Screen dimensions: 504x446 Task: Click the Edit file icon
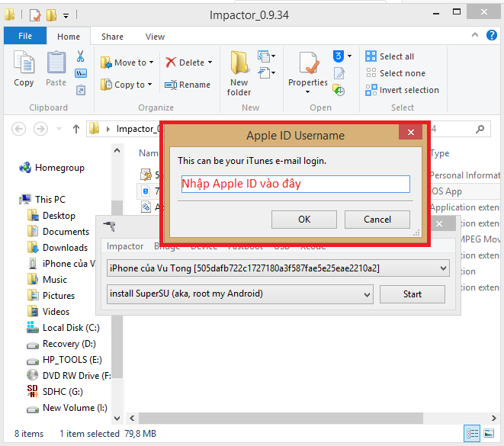pos(339,73)
